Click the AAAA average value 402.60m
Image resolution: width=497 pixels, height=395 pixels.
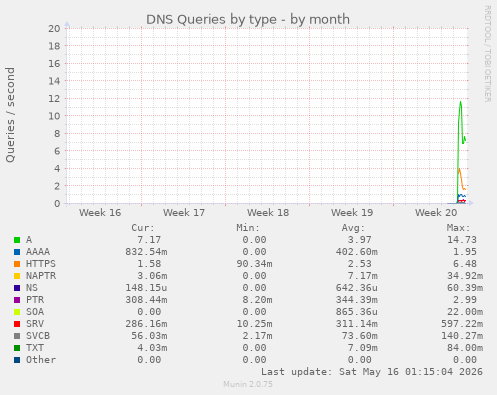[x=357, y=252]
